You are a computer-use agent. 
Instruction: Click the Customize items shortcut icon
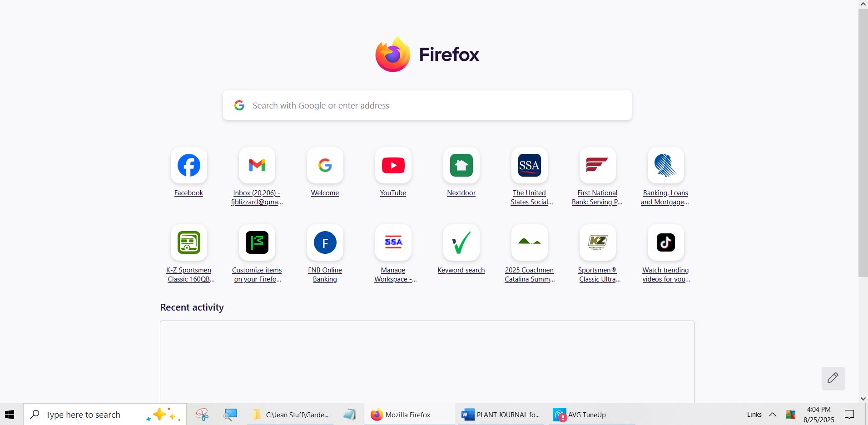(x=257, y=242)
